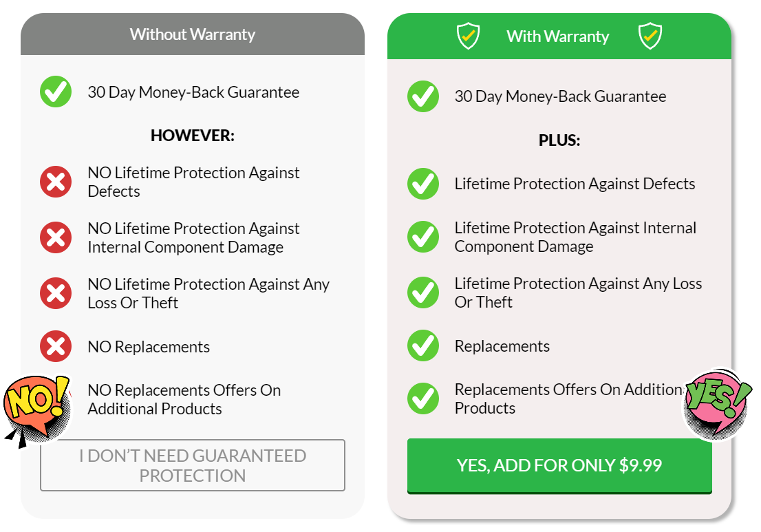The image size is (761, 532).
Task: Click red X next to NO Replacements
Action: tap(56, 346)
